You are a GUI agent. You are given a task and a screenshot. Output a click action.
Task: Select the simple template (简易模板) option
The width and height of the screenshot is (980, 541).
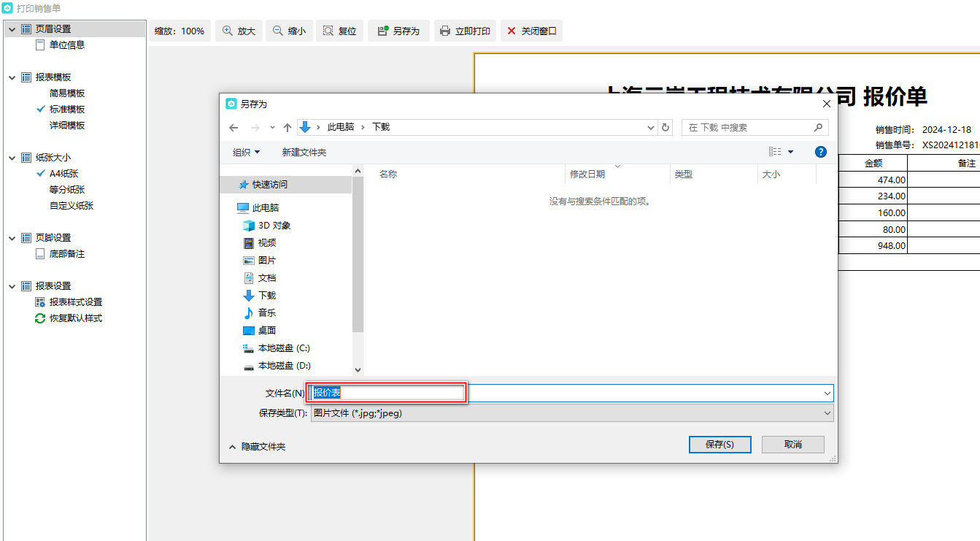point(67,93)
